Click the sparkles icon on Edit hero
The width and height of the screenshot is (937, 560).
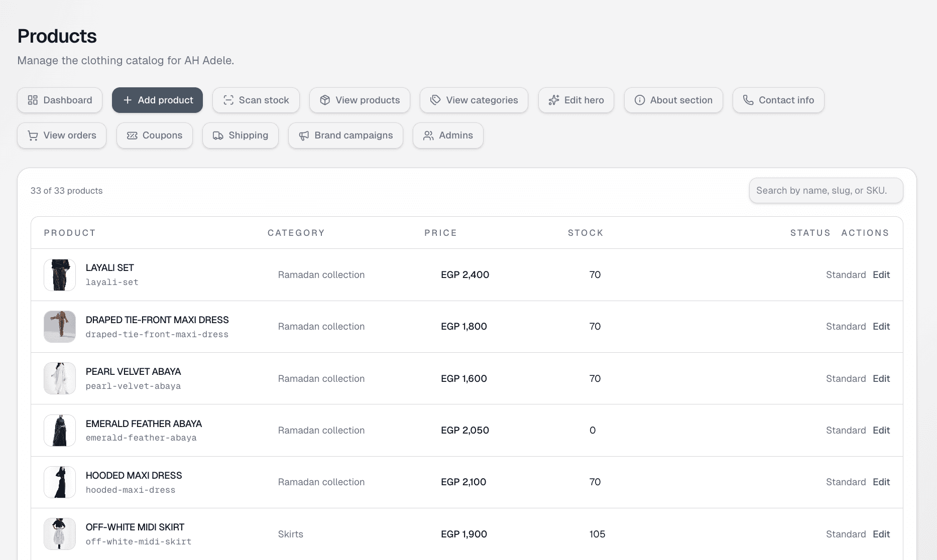[x=554, y=100]
